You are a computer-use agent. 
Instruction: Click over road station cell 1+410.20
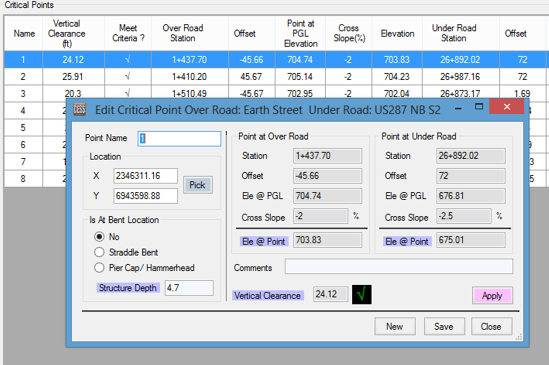(x=189, y=76)
